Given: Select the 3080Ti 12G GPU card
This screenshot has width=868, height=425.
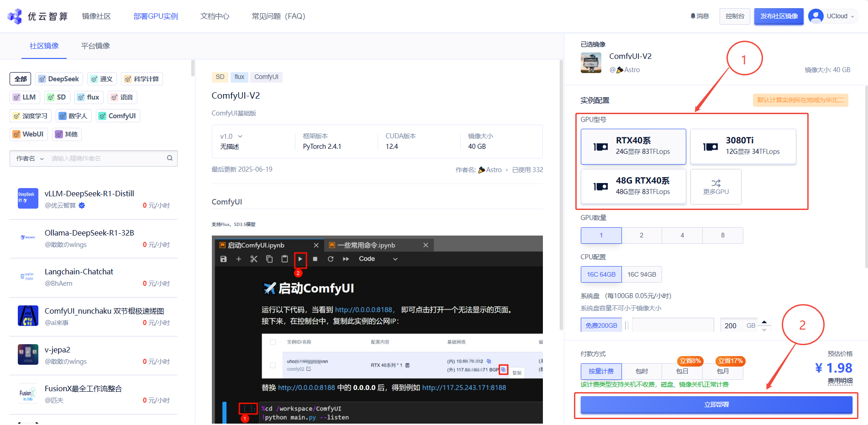Looking at the screenshot, I should point(743,147).
